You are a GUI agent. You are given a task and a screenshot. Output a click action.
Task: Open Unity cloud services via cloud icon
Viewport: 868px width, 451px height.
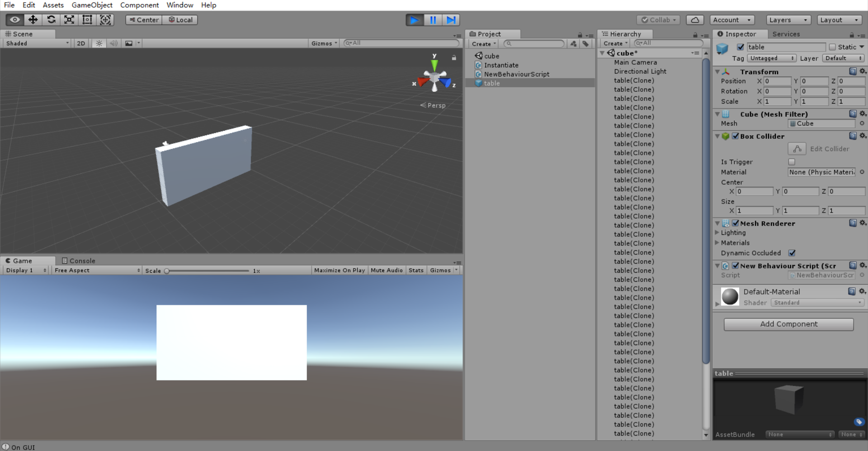coord(694,19)
